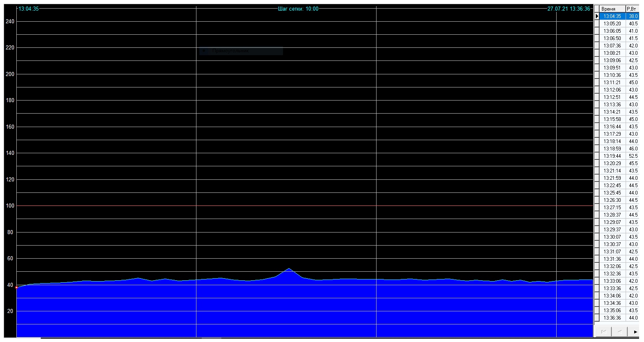Screen dimensions: 644x342
Task: Click the 27.07.21 13:36:36 end label
Action: tap(568, 9)
